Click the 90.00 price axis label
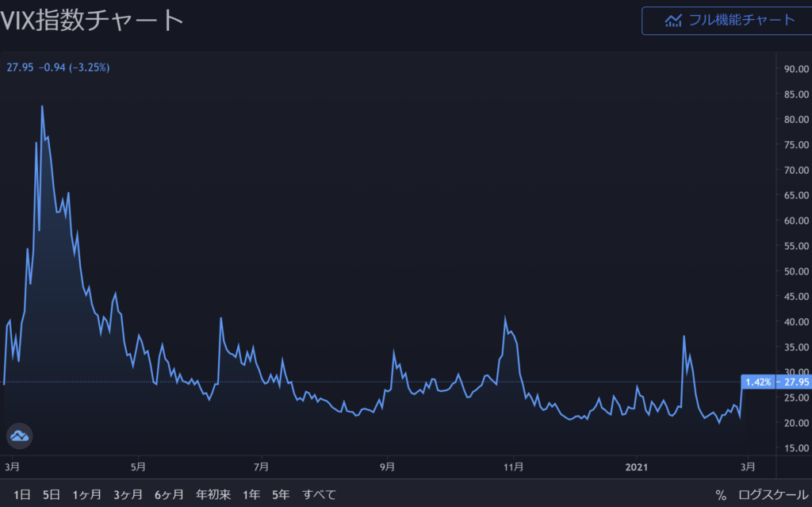812x507 pixels. (795, 68)
